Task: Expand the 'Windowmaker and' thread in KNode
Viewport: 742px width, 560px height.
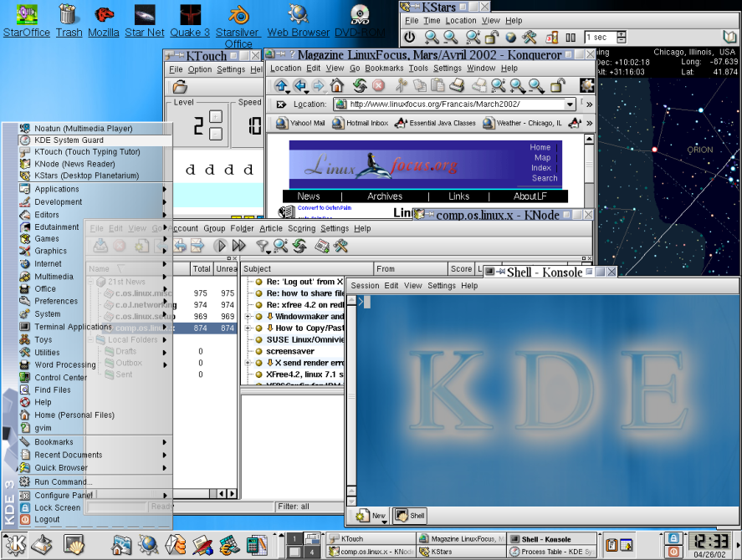Action: tap(248, 317)
